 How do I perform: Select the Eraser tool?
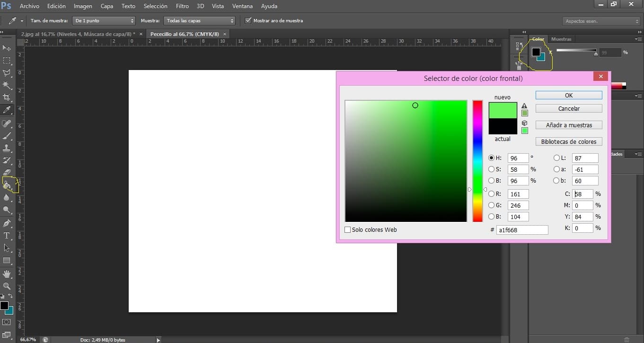coord(7,173)
